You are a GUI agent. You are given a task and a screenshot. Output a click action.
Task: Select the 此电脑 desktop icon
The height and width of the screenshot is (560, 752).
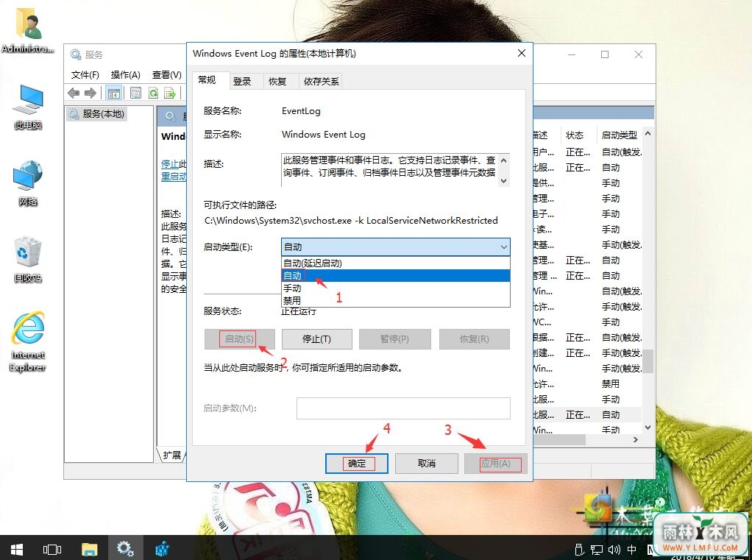[x=28, y=107]
